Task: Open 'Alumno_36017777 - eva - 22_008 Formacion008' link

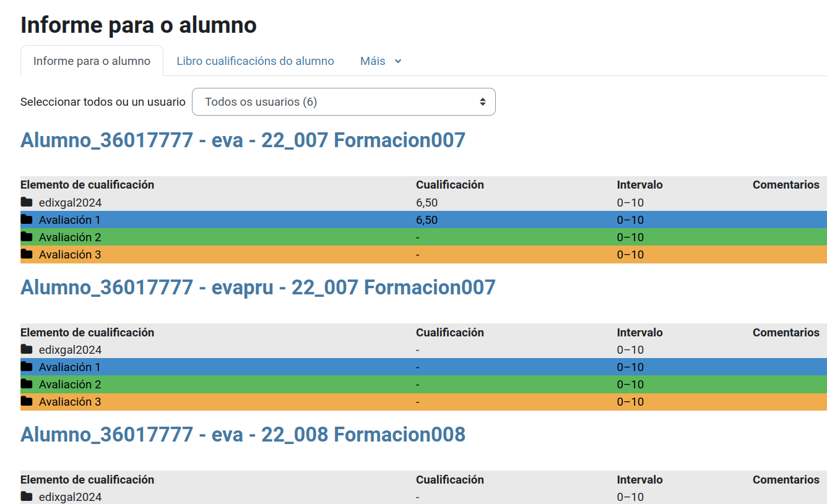Action: click(x=243, y=435)
